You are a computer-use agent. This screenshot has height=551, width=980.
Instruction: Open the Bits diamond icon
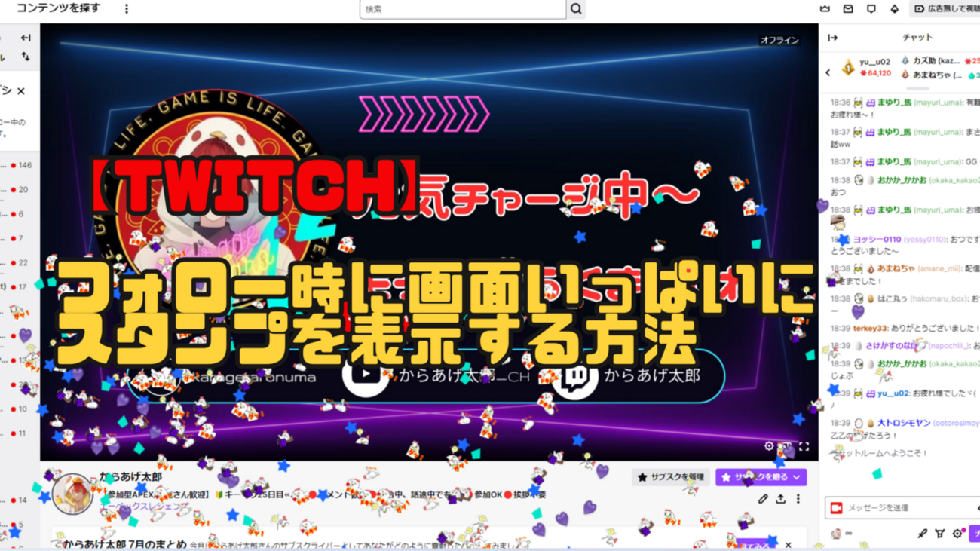[895, 9]
